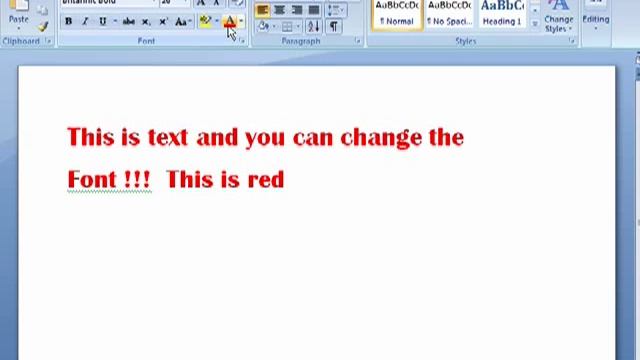Open the Borders dropdown arrow
Image resolution: width=640 pixels, height=360 pixels.
coord(298,27)
